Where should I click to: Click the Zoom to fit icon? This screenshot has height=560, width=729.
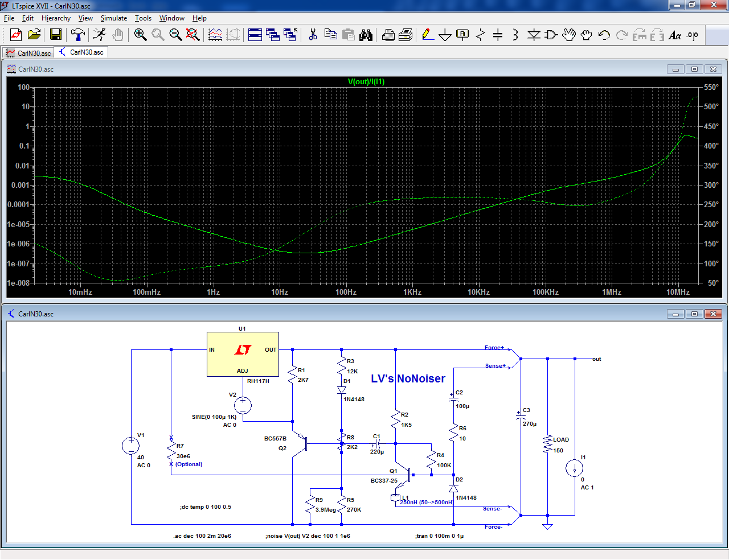pyautogui.click(x=193, y=35)
